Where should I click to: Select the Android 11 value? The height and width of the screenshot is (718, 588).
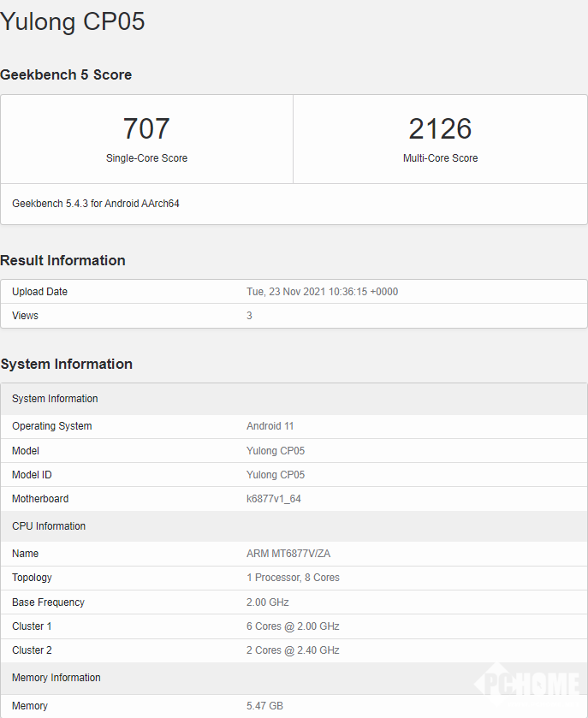(x=270, y=426)
